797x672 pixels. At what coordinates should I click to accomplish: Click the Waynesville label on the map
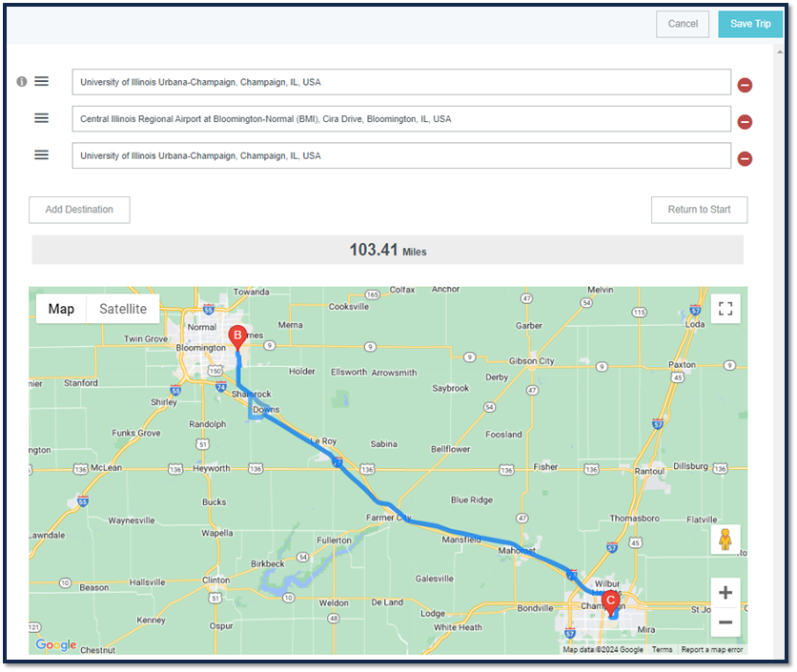[x=132, y=520]
